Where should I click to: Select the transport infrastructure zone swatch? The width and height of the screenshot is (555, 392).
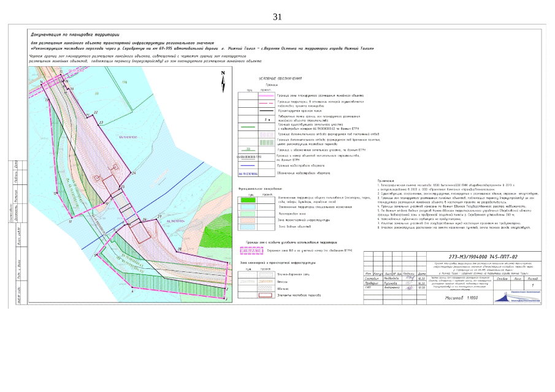(248, 219)
